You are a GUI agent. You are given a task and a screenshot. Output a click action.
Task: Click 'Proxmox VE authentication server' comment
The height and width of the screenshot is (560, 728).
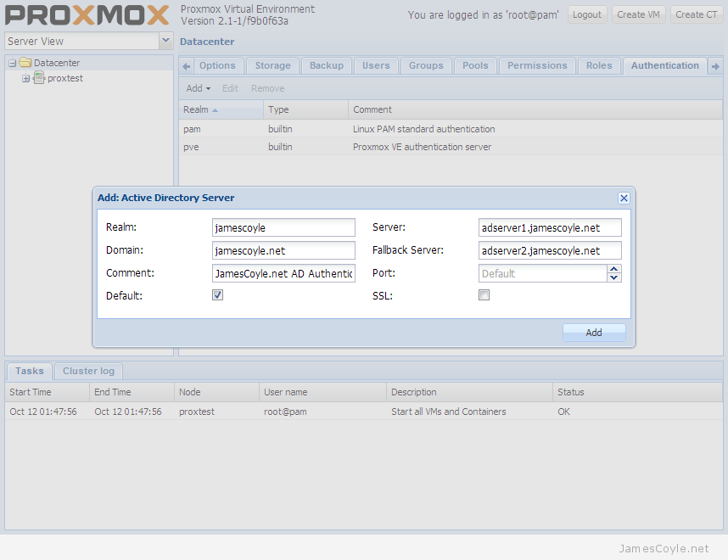[x=422, y=147]
